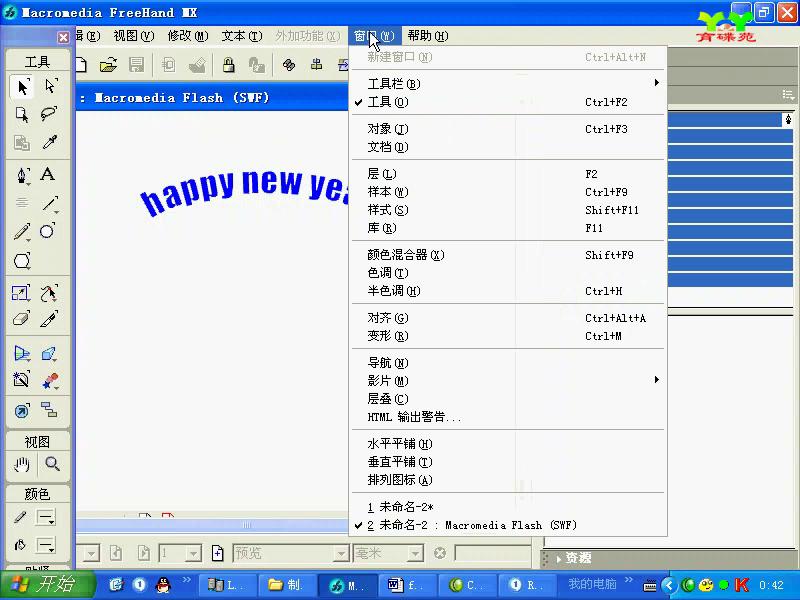
Task: Close the 窗口 (W) menu
Action: (374, 36)
